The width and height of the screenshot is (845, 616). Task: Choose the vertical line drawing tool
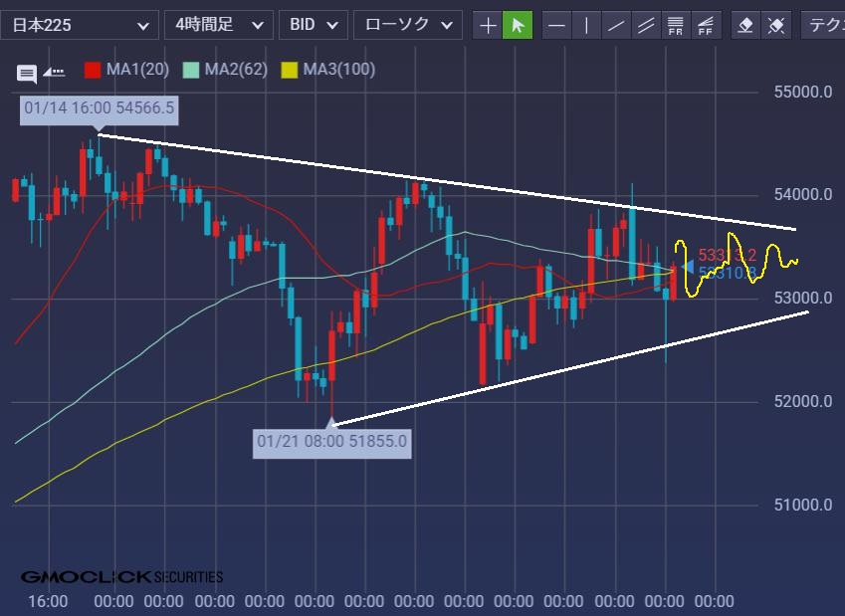(587, 25)
